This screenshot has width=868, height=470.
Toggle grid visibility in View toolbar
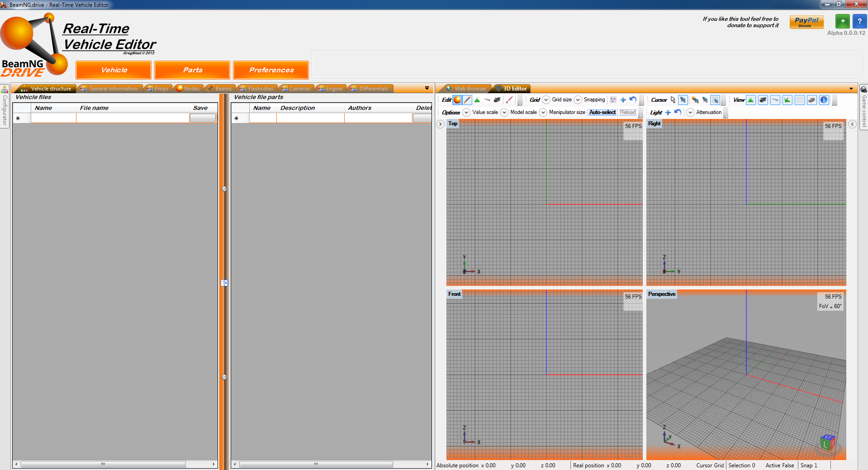[x=800, y=100]
